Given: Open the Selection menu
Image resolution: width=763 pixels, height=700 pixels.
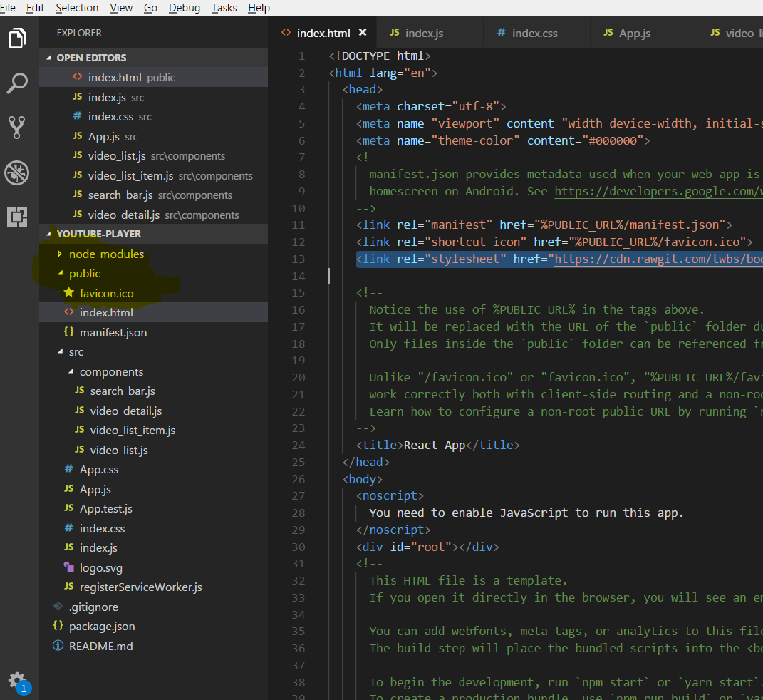Looking at the screenshot, I should (x=77, y=8).
